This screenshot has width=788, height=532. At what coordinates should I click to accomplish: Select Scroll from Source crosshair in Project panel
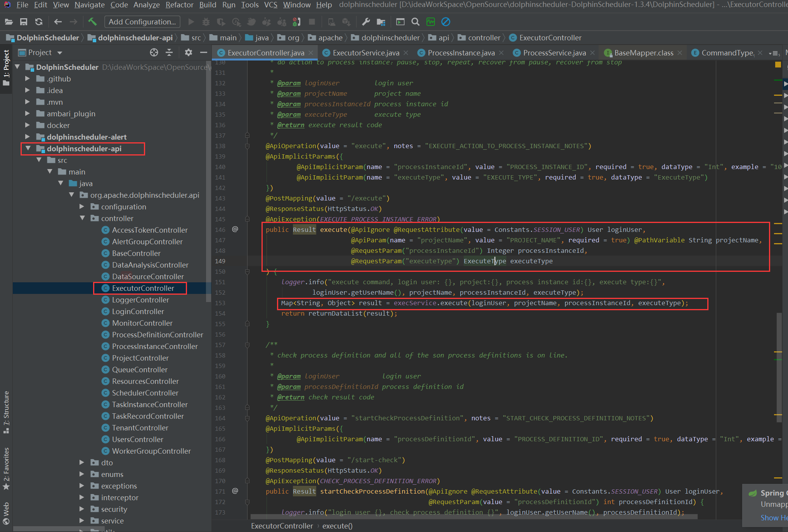154,52
